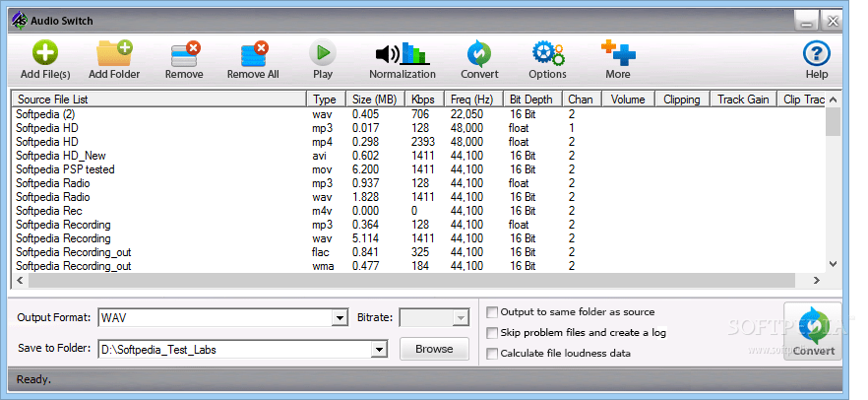Sort by Source File List column header
The image size is (868, 400).
(x=159, y=100)
